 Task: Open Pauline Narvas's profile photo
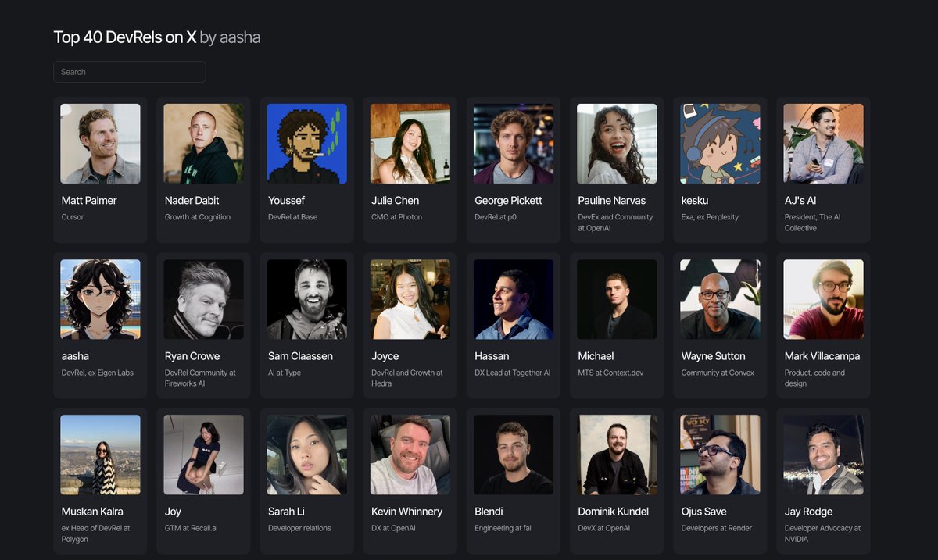click(x=616, y=144)
